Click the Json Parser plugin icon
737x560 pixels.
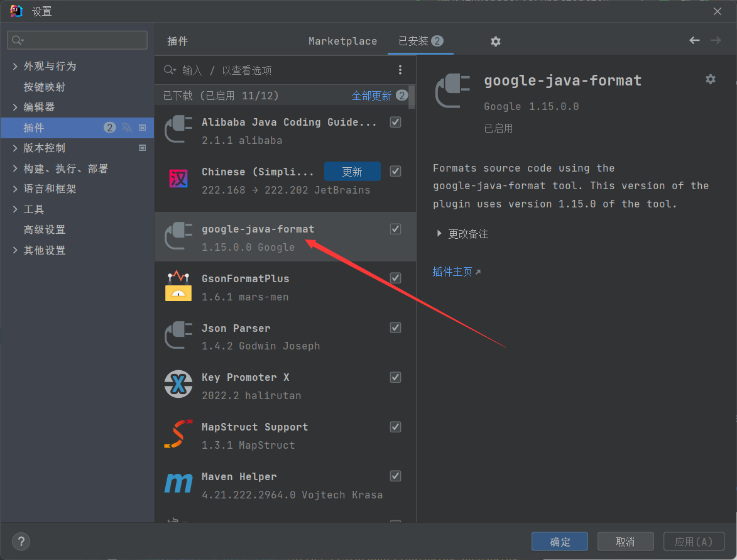(178, 335)
